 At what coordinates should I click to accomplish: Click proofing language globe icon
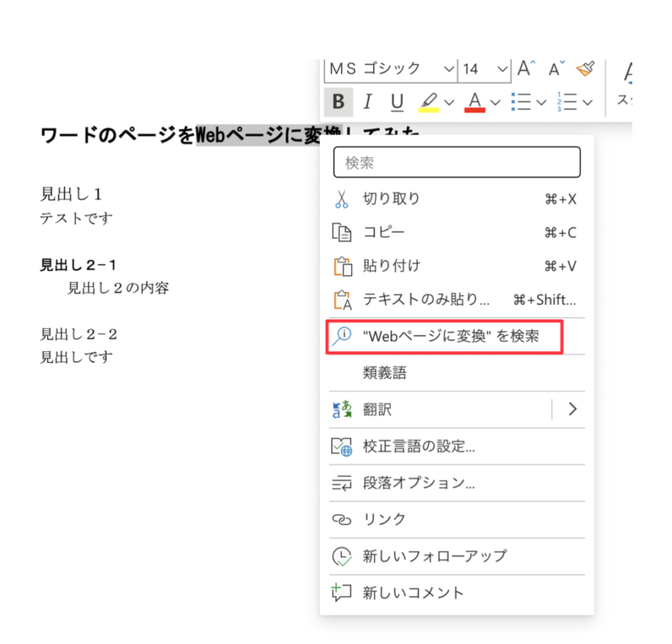(x=341, y=447)
